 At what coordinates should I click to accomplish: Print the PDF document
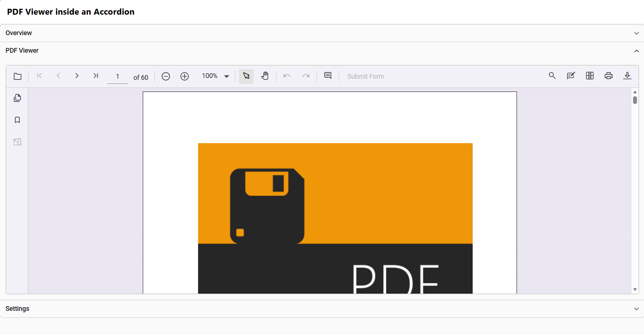608,76
